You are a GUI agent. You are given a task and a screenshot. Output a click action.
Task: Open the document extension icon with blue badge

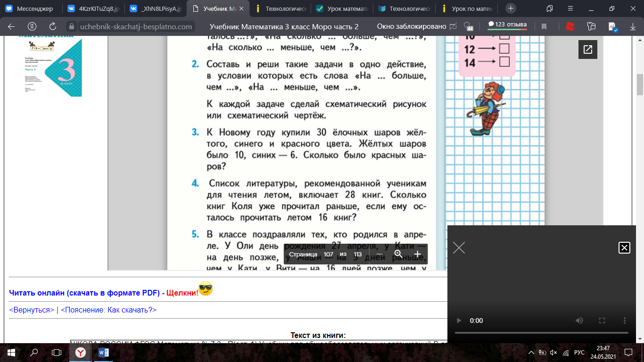pyautogui.click(x=612, y=27)
